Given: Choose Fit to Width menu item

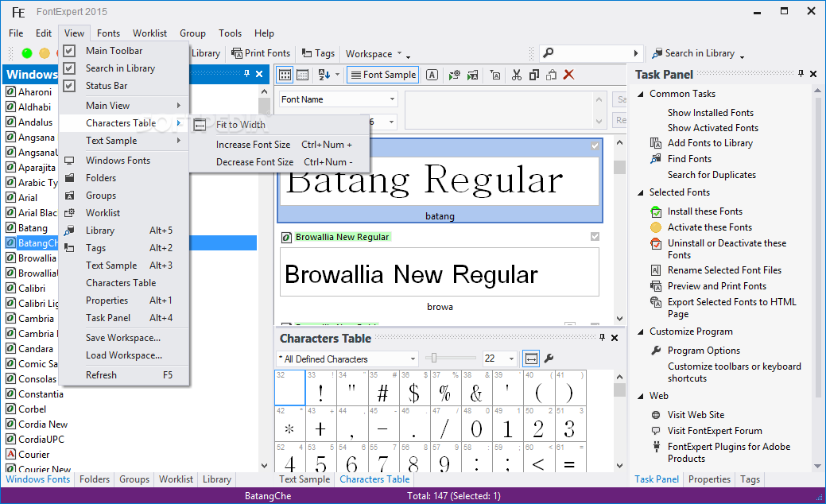Looking at the screenshot, I should pos(280,125).
